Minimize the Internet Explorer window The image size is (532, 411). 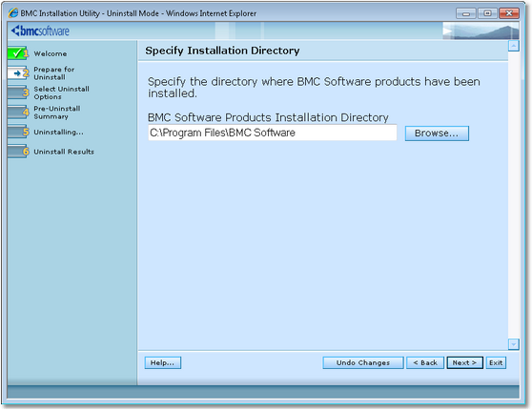(x=466, y=13)
